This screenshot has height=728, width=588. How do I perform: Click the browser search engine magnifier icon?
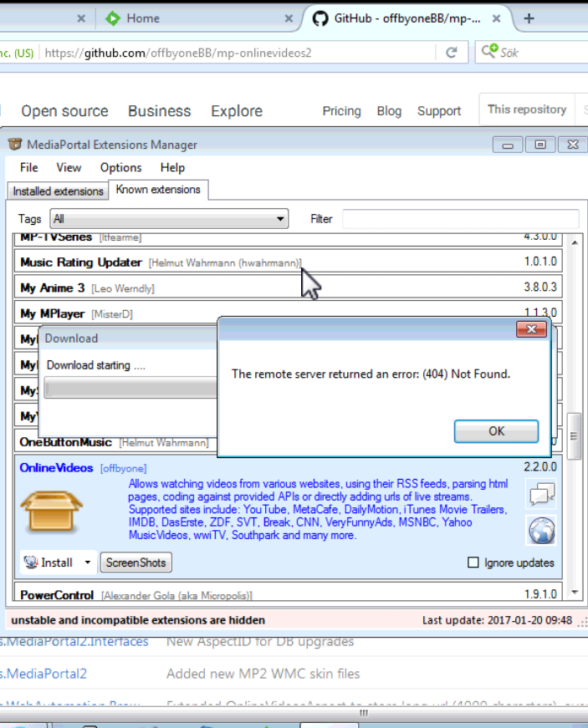coord(489,51)
